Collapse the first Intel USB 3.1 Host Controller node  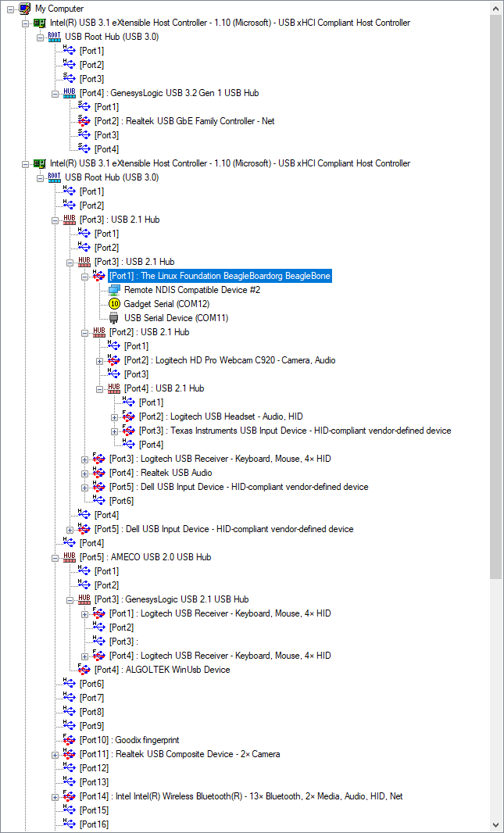25,23
